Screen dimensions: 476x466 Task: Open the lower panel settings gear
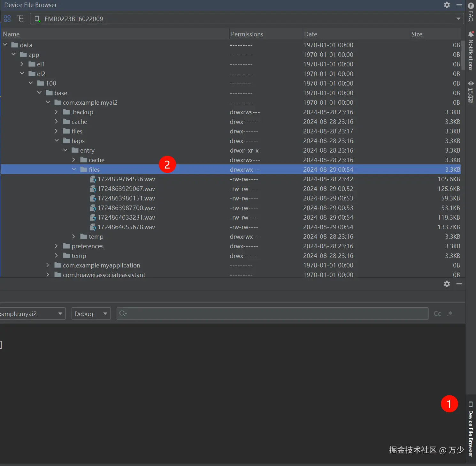tap(447, 284)
